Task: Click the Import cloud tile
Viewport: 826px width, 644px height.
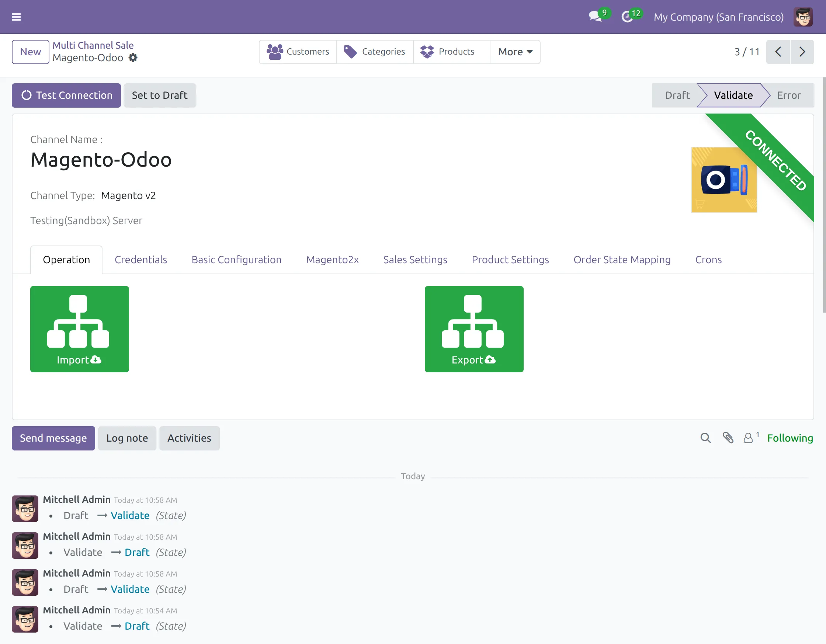Action: point(79,328)
